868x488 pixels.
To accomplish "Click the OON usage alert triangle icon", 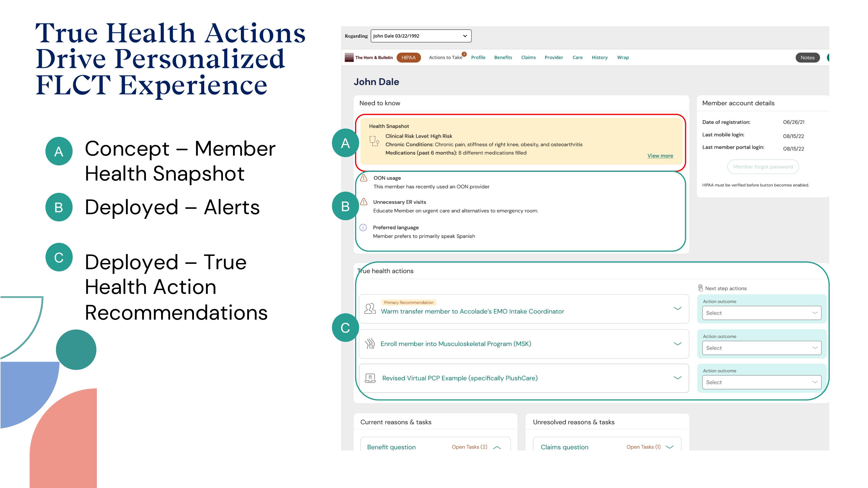I will point(364,177).
